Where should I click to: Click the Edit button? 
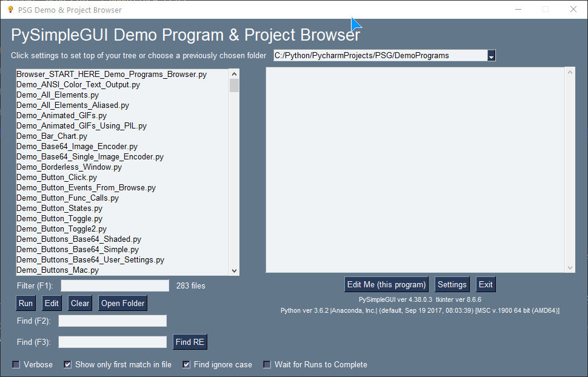point(51,302)
